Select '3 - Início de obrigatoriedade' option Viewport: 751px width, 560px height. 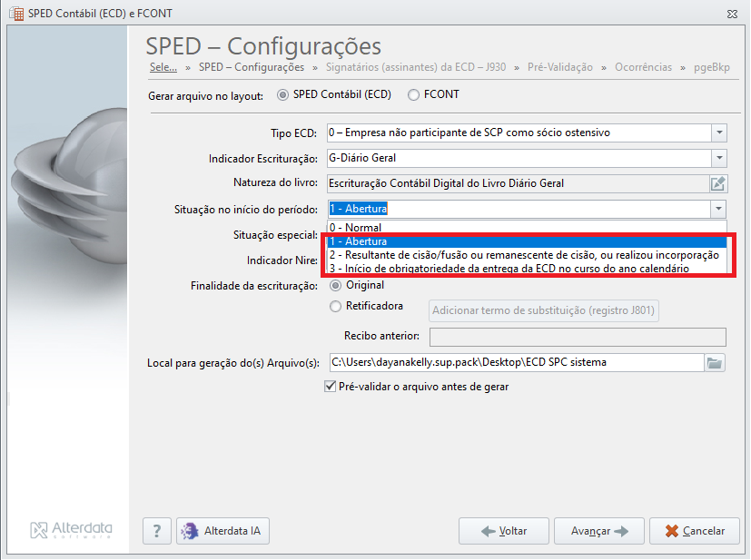coord(527,269)
